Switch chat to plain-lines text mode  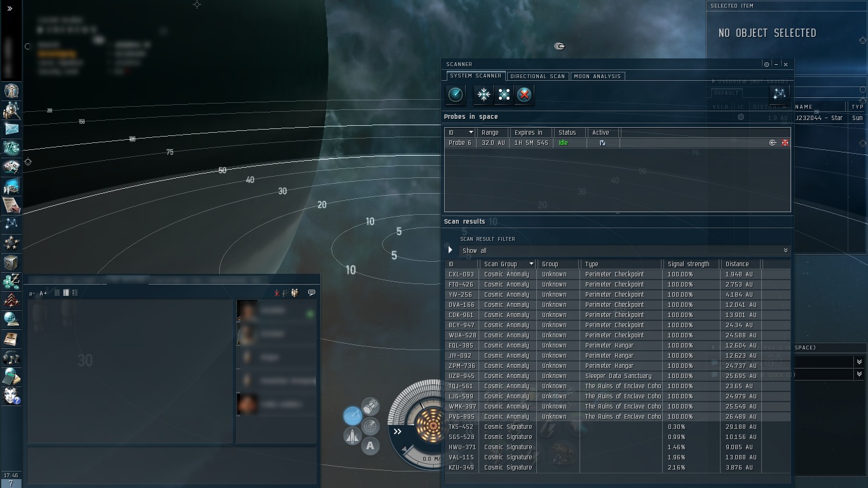(x=57, y=293)
